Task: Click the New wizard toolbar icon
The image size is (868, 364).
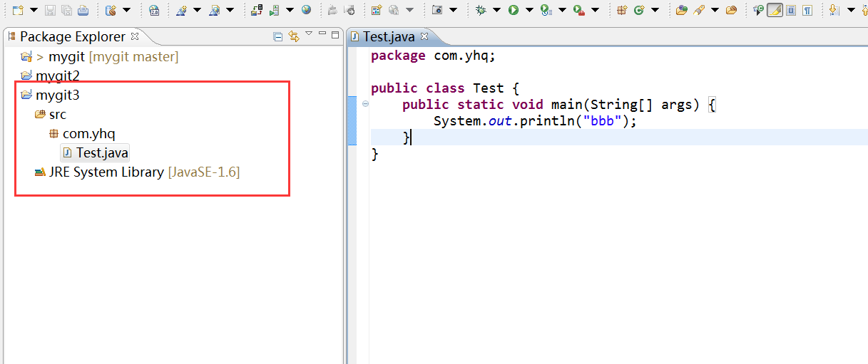Action: (18, 10)
